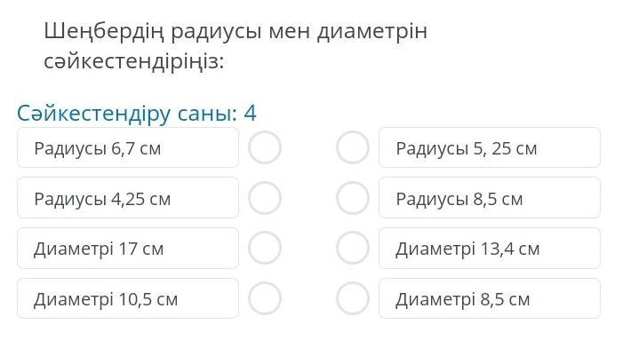Click the word сәйкестендіріңіз in the heading
Image resolution: width=623 pixels, height=364 pixels.
[133, 63]
